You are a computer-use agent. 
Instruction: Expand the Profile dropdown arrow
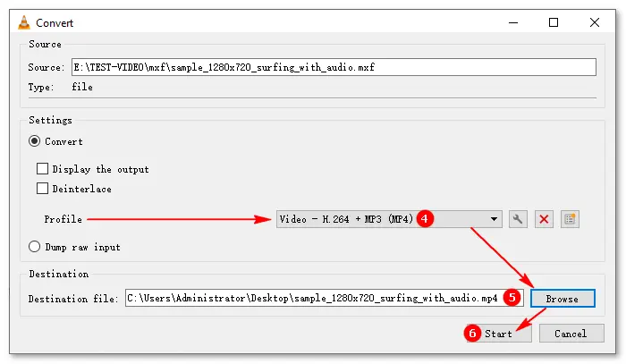click(495, 219)
